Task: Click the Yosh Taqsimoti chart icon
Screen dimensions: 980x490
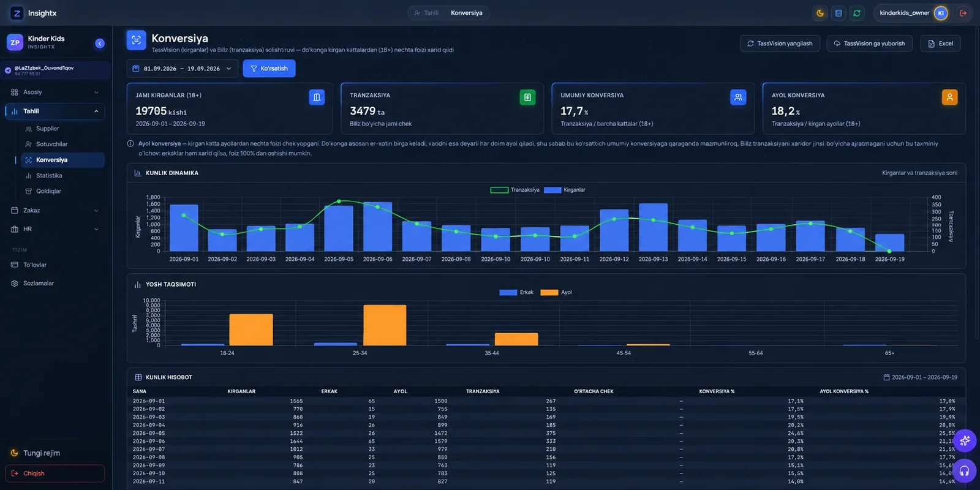Action: coord(137,284)
